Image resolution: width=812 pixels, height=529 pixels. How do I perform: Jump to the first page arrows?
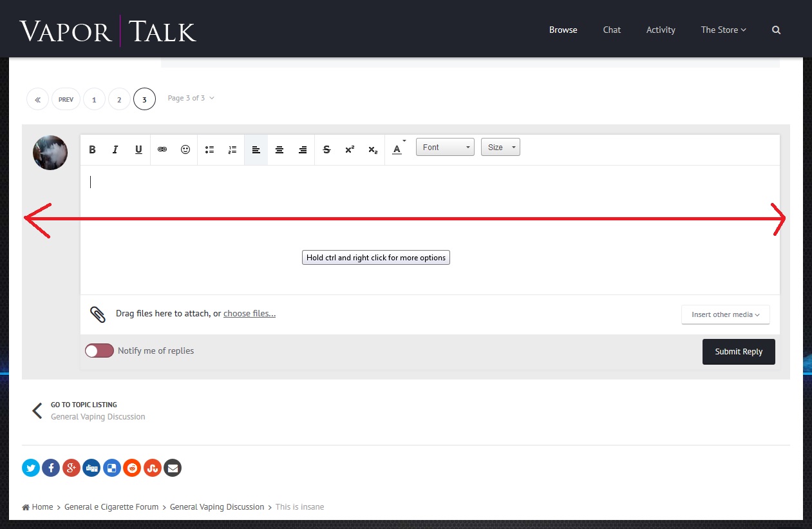pyautogui.click(x=37, y=99)
